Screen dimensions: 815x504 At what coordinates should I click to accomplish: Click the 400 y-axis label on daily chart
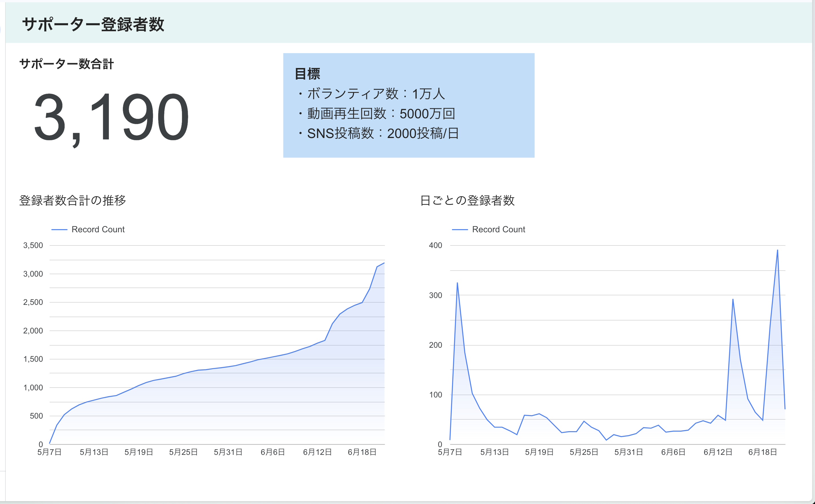click(435, 245)
